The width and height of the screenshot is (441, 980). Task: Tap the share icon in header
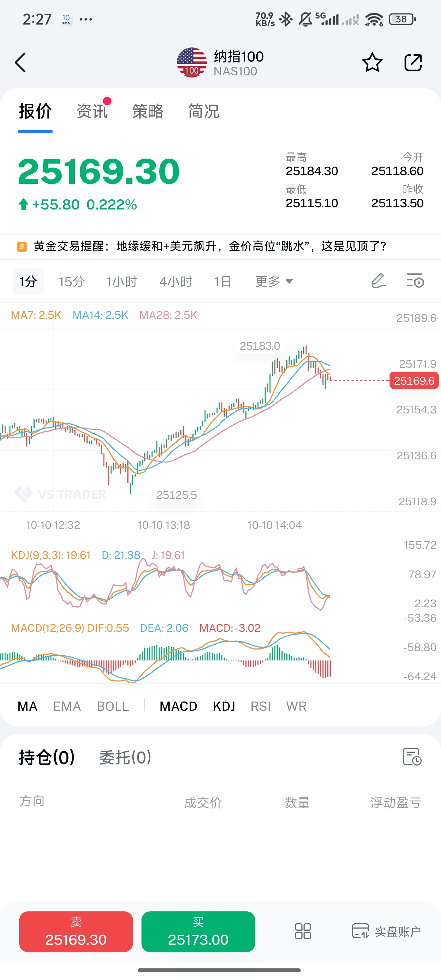click(x=413, y=62)
